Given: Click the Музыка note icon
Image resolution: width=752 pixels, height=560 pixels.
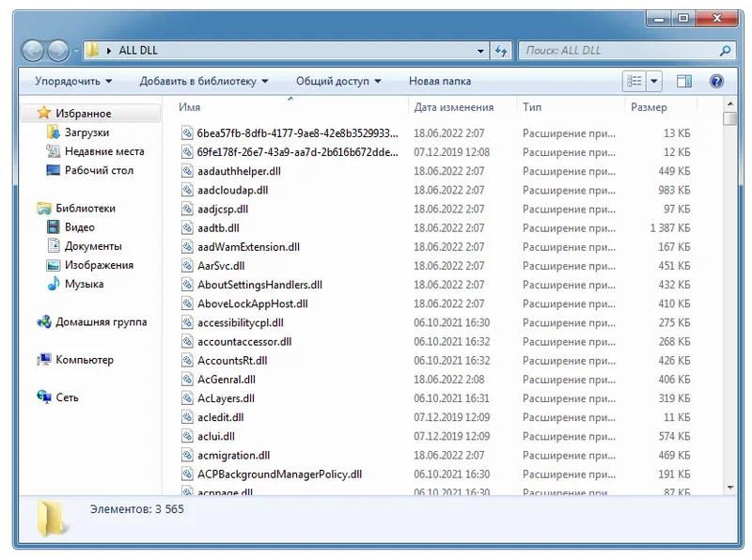Looking at the screenshot, I should click(54, 284).
